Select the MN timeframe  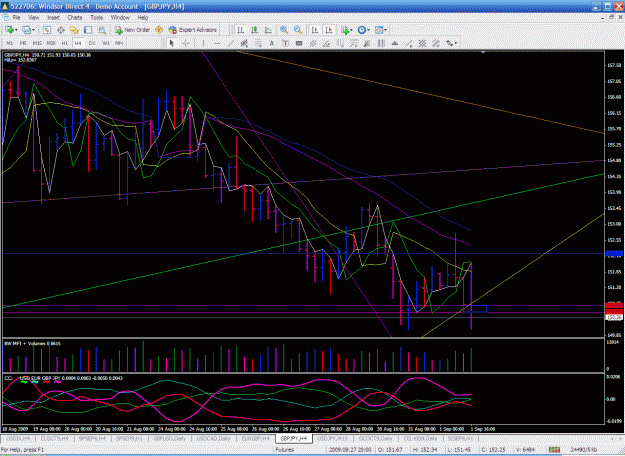[x=119, y=43]
